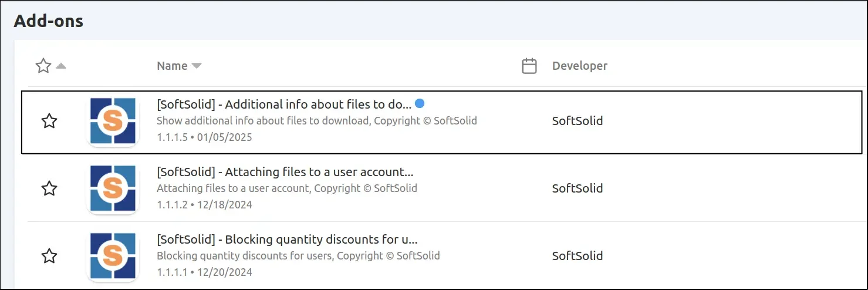Click the favorites star column header

[x=43, y=66]
